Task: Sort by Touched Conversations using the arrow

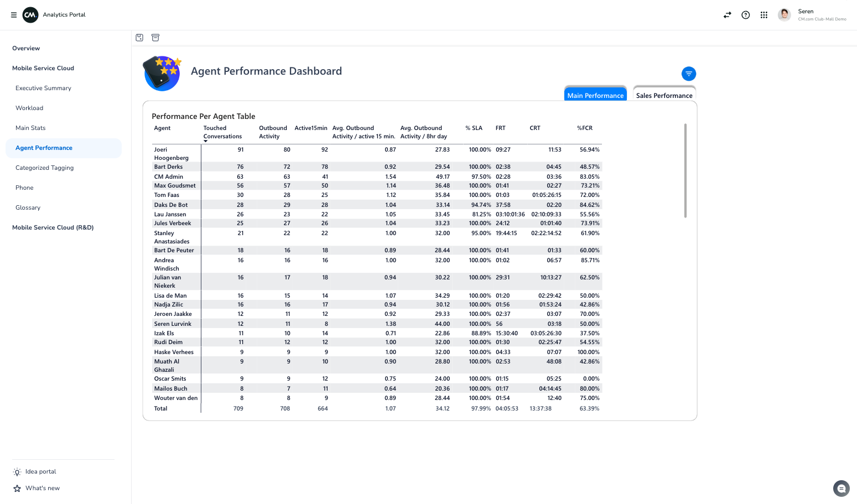Action: pos(205,142)
